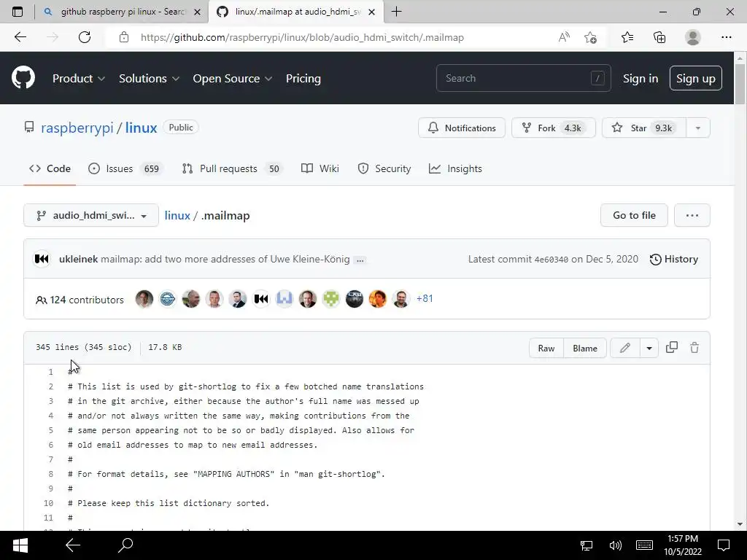Click the ukleinek commit author avatar
This screenshot has width=747, height=560.
click(42, 259)
